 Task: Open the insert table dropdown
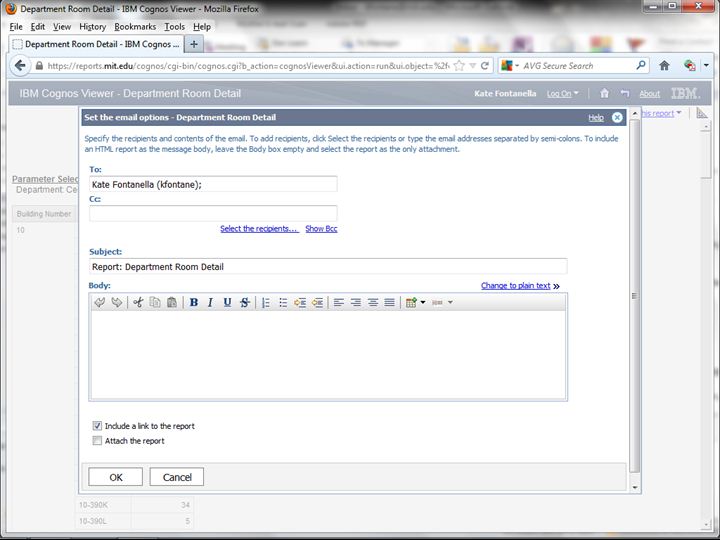(415, 302)
